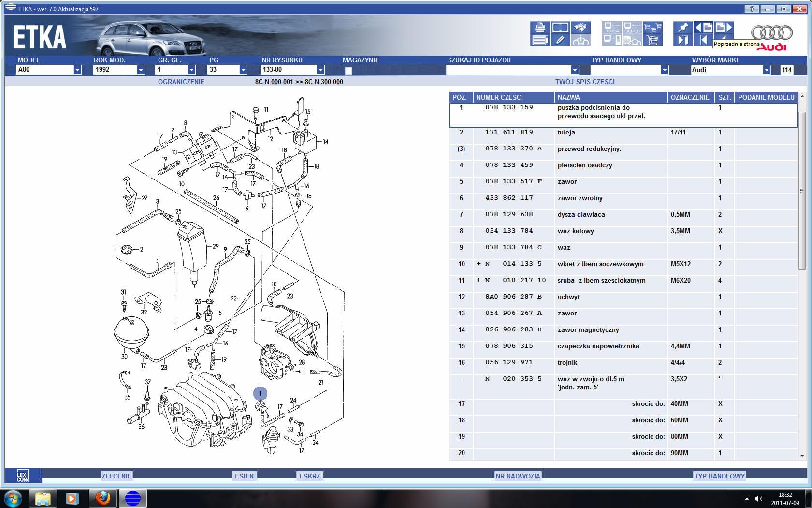Click the pushpin icon
This screenshot has width=812, height=508.
[x=683, y=28]
